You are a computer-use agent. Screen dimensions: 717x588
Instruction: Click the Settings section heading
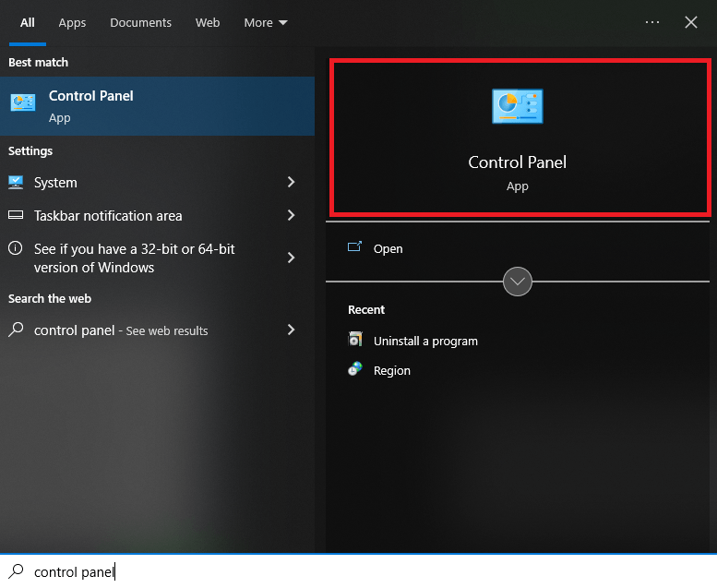click(30, 151)
